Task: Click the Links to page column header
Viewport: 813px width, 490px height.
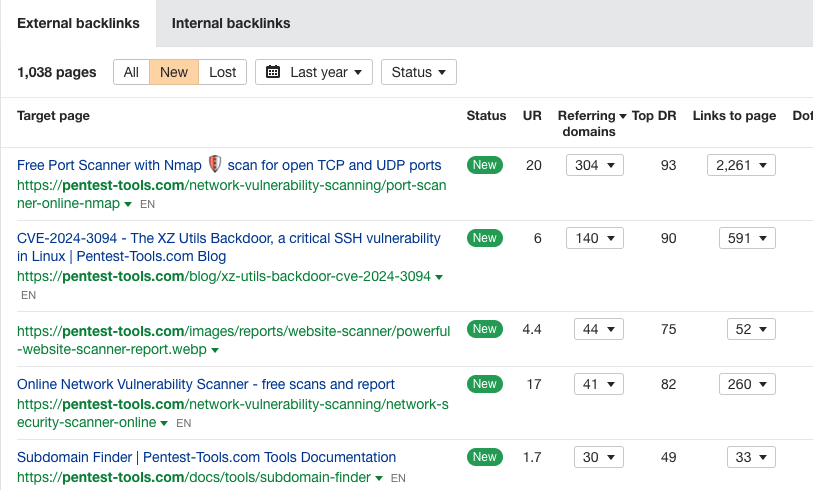Action: [x=734, y=116]
